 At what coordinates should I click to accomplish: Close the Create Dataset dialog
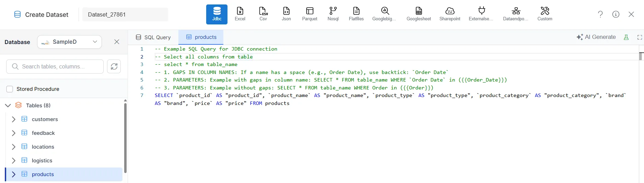(631, 14)
